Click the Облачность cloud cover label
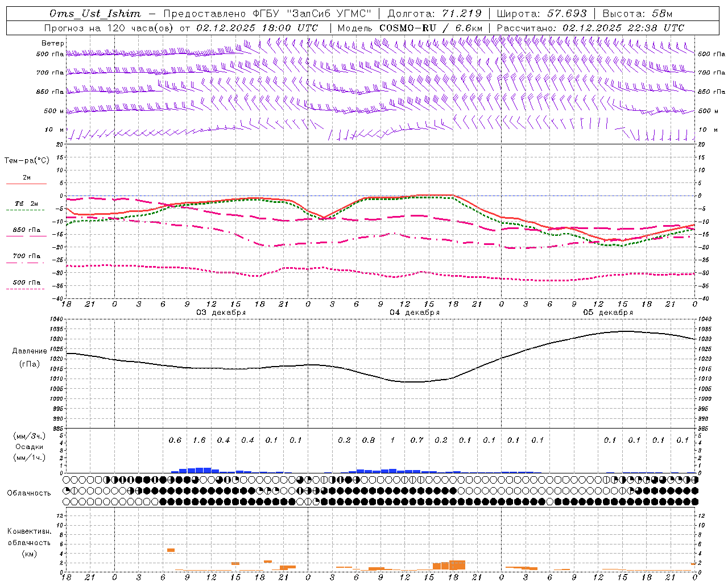The width and height of the screenshot is (728, 582). 29,493
